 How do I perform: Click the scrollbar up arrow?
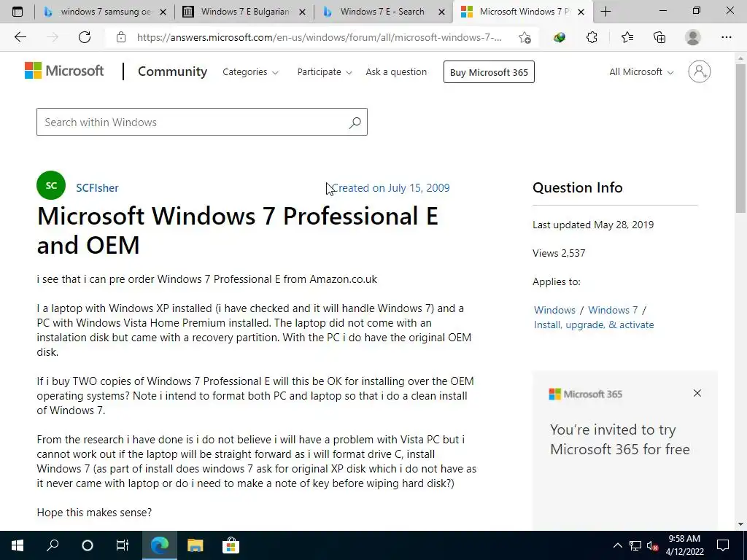click(740, 58)
